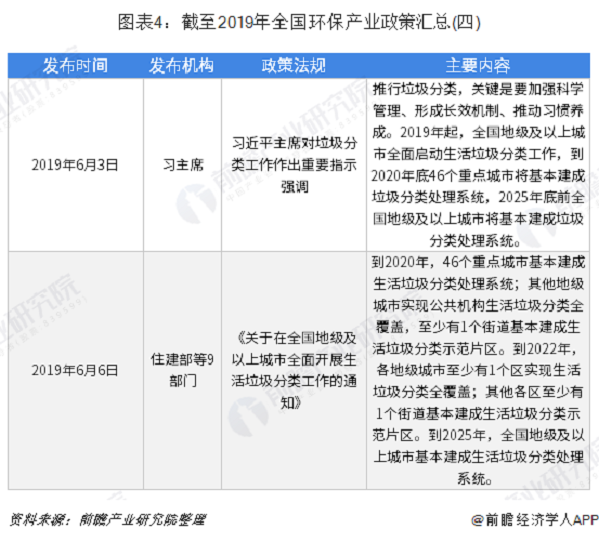Select the 2019年6月6日 date cell
This screenshot has height=542, width=599.
click(x=75, y=370)
